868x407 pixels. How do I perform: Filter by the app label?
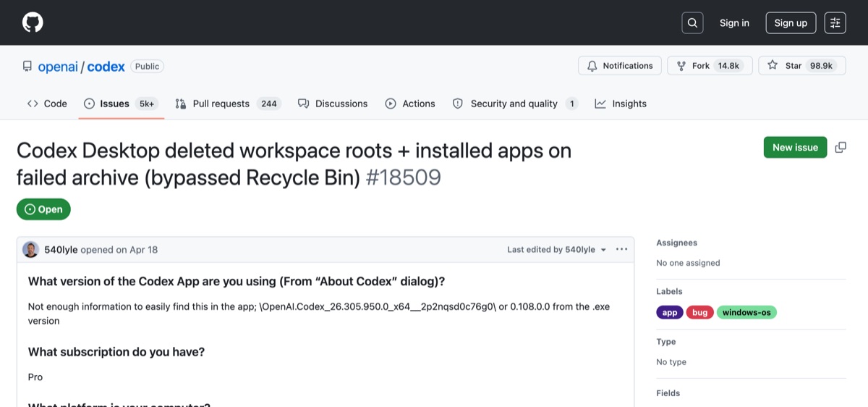[670, 313]
